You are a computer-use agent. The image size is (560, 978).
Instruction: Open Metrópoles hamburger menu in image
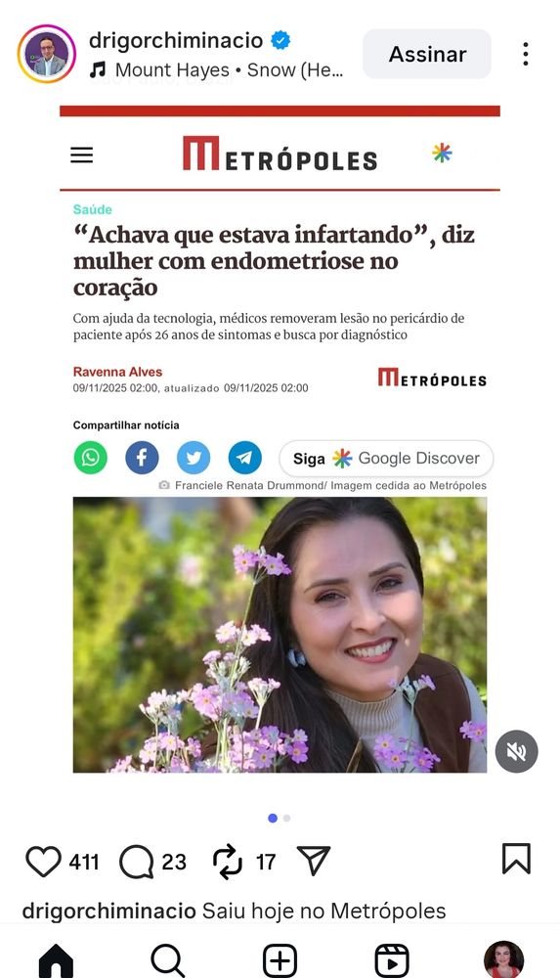pos(82,155)
